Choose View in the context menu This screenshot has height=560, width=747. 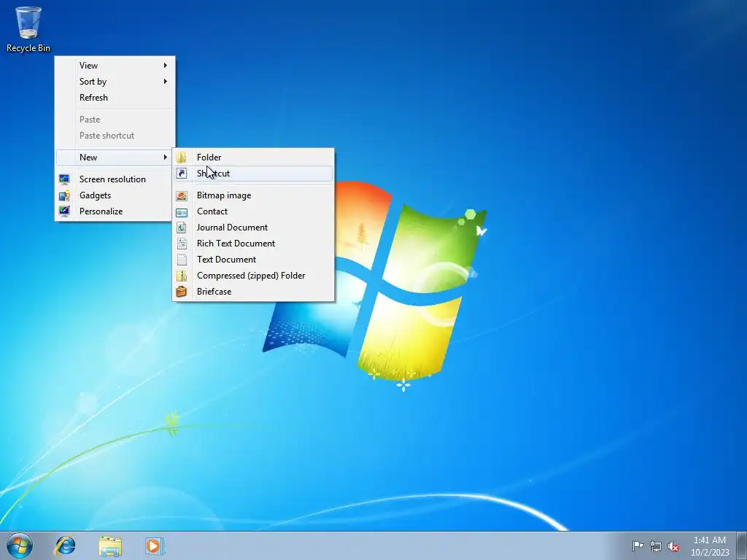(x=115, y=65)
